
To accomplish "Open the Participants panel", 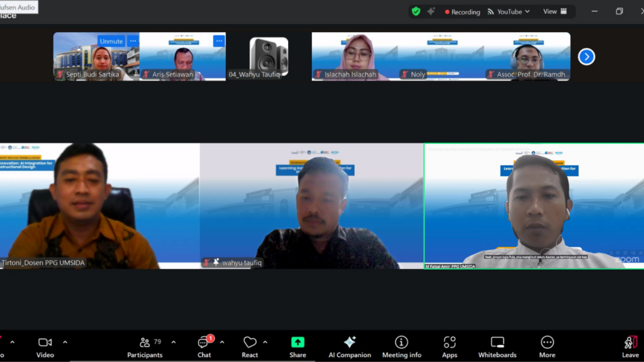I will pos(145,346).
